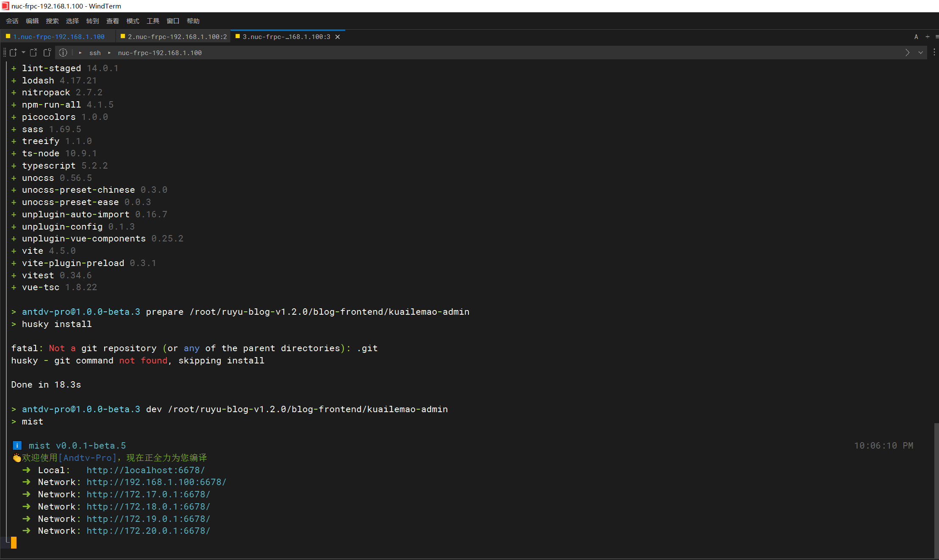
Task: Open link http://localhost:6678/
Action: click(146, 470)
